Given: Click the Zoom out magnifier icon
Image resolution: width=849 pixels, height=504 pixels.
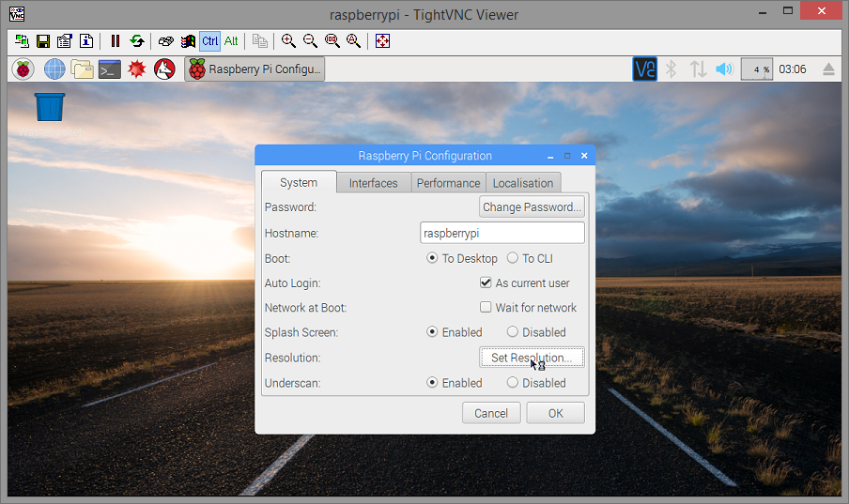Looking at the screenshot, I should coord(310,41).
